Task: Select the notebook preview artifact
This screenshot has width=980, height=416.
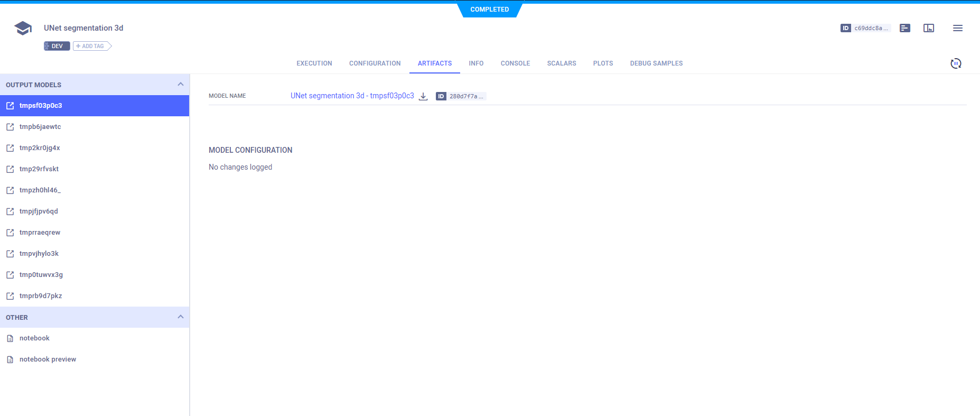Action: (48, 359)
